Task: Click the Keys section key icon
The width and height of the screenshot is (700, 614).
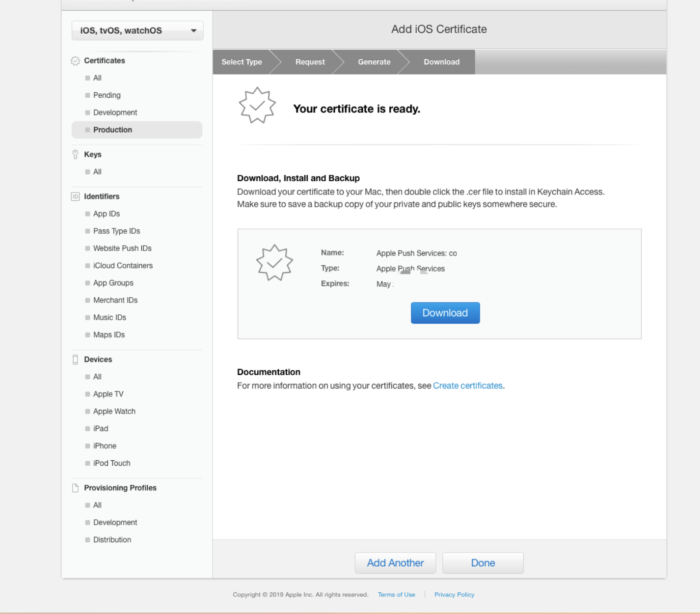Action: pos(75,155)
